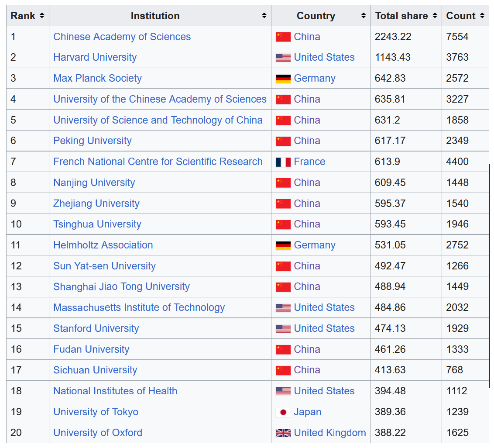Click German flag in Helmholtz Association row
The height and width of the screenshot is (448, 494).
283,245
